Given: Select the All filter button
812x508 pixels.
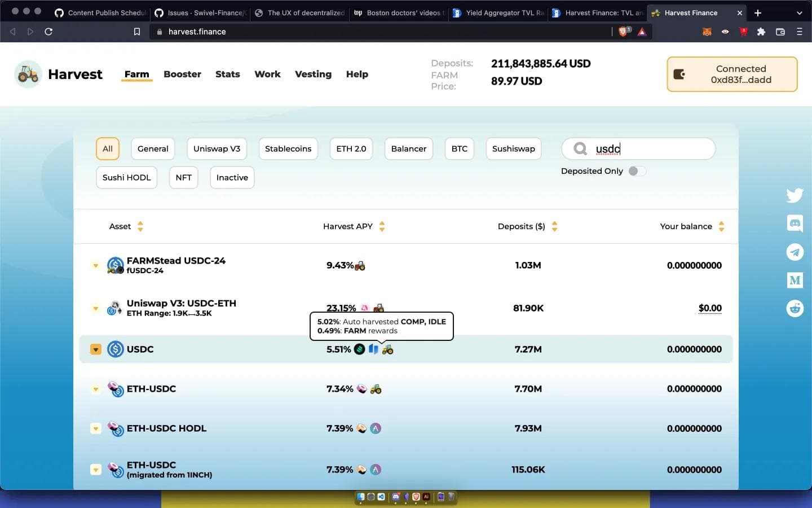Looking at the screenshot, I should (107, 149).
